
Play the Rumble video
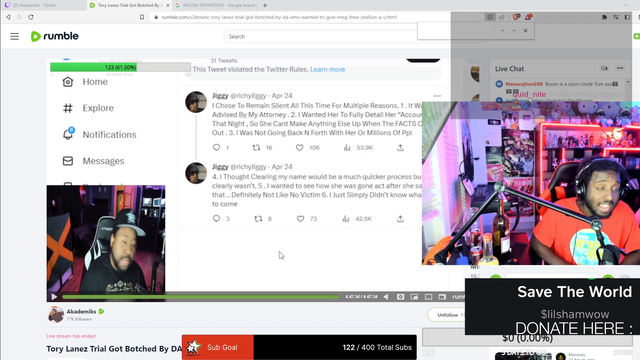(x=54, y=297)
